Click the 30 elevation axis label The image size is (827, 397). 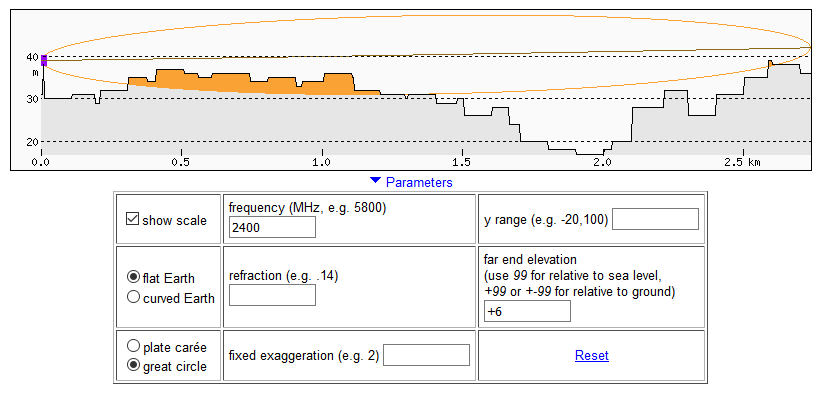pos(32,99)
